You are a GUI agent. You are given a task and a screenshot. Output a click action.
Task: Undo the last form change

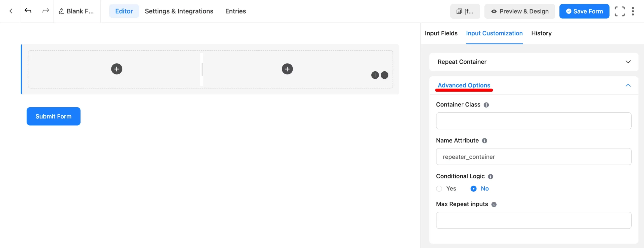[x=28, y=11]
